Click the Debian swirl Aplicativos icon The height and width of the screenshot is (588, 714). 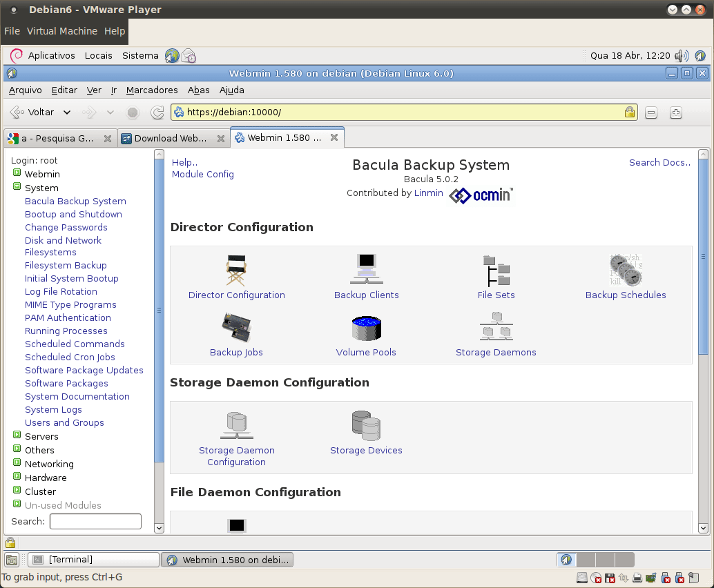tap(17, 55)
